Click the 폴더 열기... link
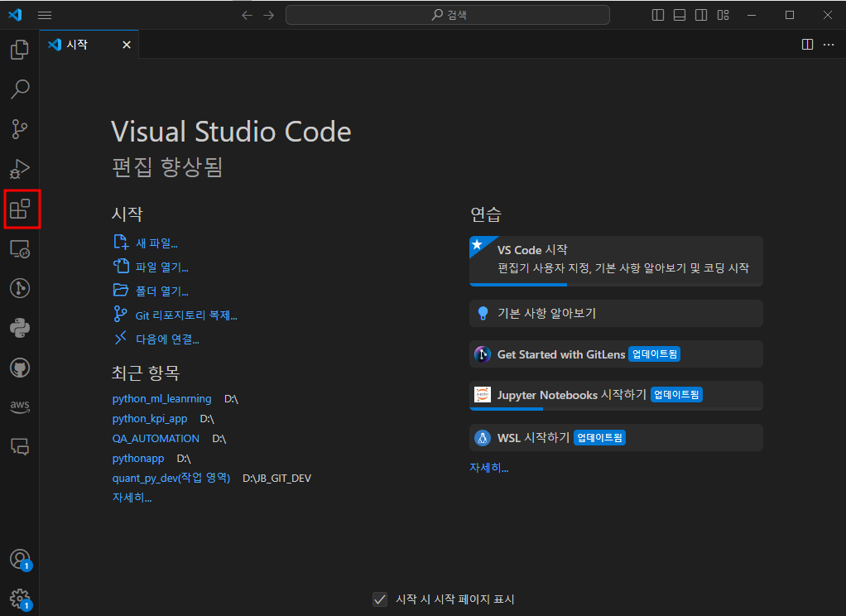Viewport: 846px width, 616px height. (x=162, y=291)
